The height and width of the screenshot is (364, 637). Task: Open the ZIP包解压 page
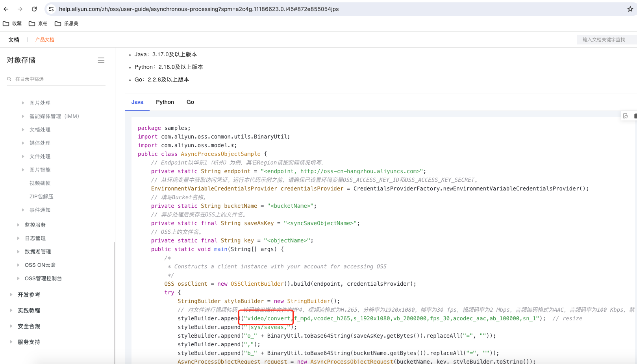[x=41, y=197]
